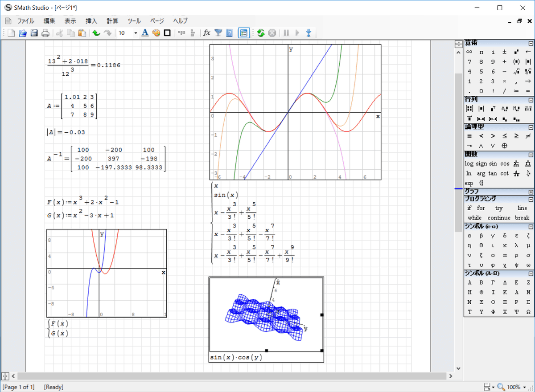
Task: Open the 挿入 menu
Action: (x=91, y=21)
